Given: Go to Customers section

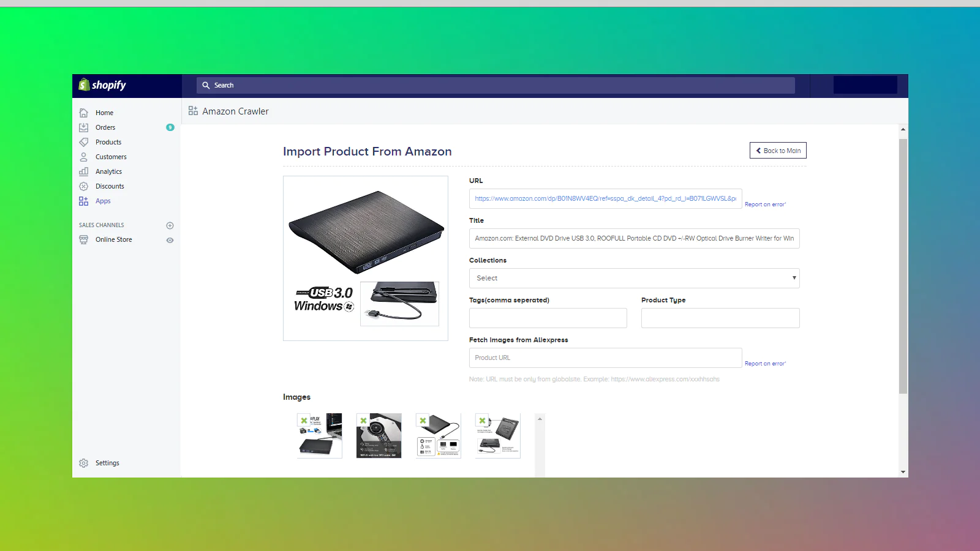Looking at the screenshot, I should 111,157.
